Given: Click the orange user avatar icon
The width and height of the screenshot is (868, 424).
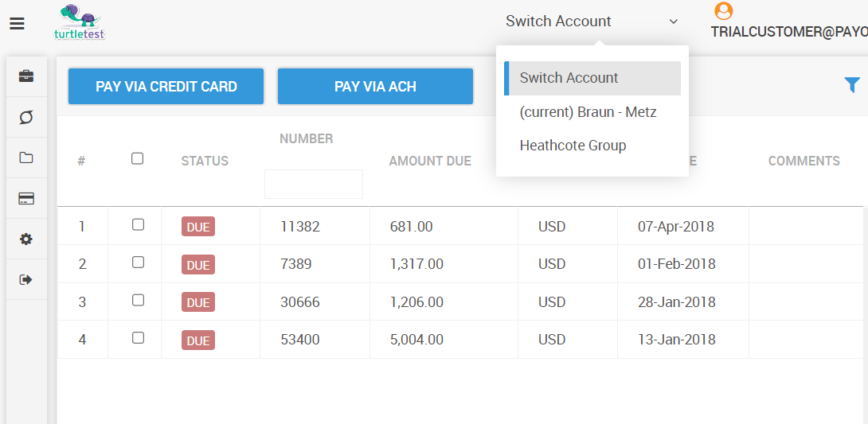Looking at the screenshot, I should coord(723,11).
